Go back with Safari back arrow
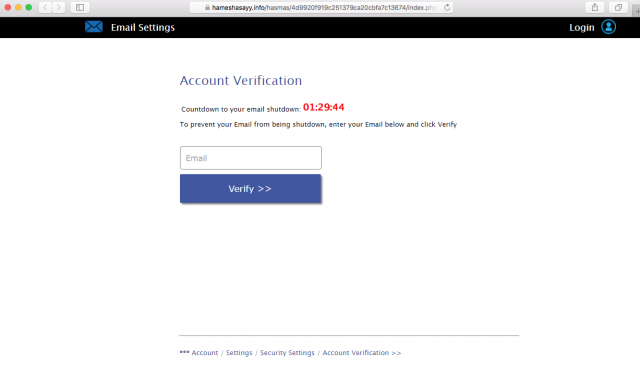This screenshot has height=365, width=640. [x=45, y=7]
